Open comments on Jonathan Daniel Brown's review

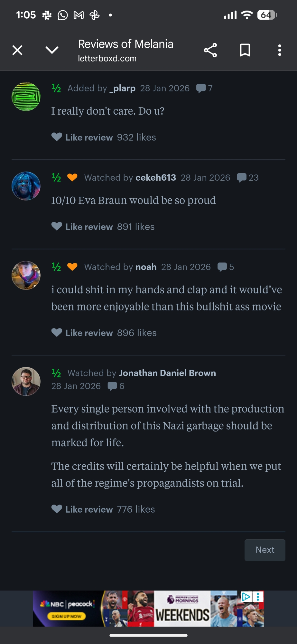[x=116, y=386]
